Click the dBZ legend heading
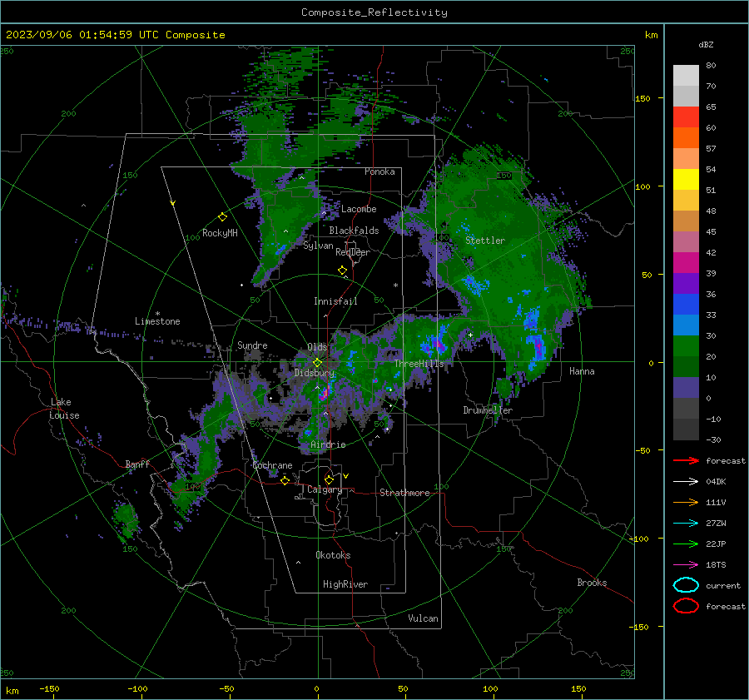The width and height of the screenshot is (749, 700). (x=706, y=44)
